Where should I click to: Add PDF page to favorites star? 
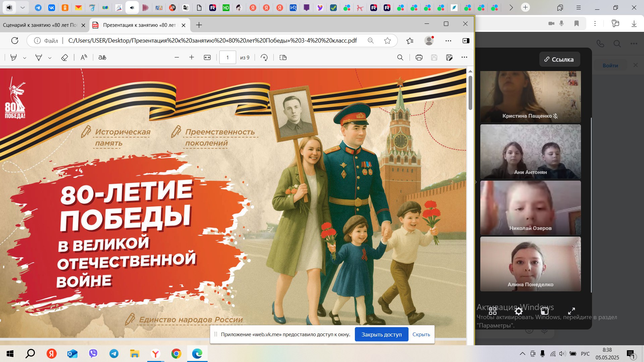387,41
